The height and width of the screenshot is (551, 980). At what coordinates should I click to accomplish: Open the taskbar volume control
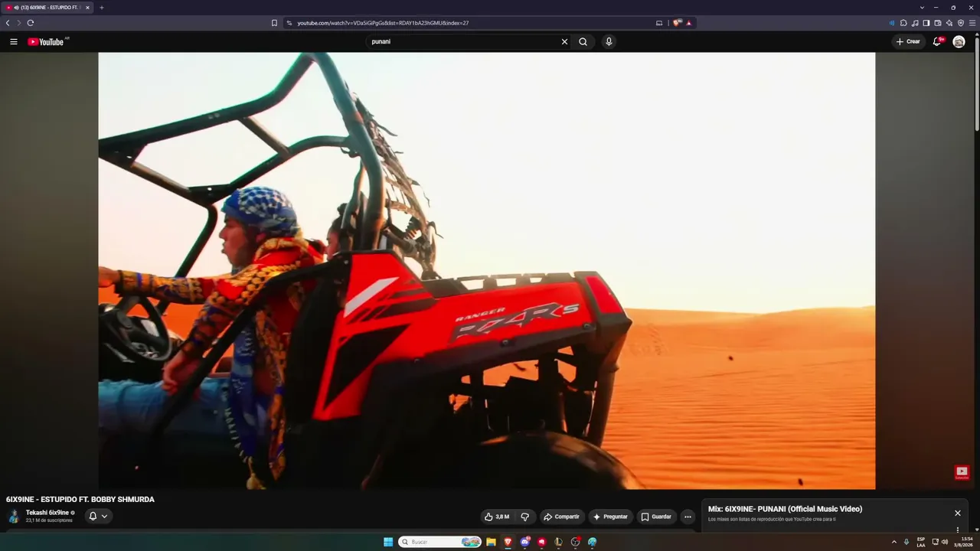point(945,542)
